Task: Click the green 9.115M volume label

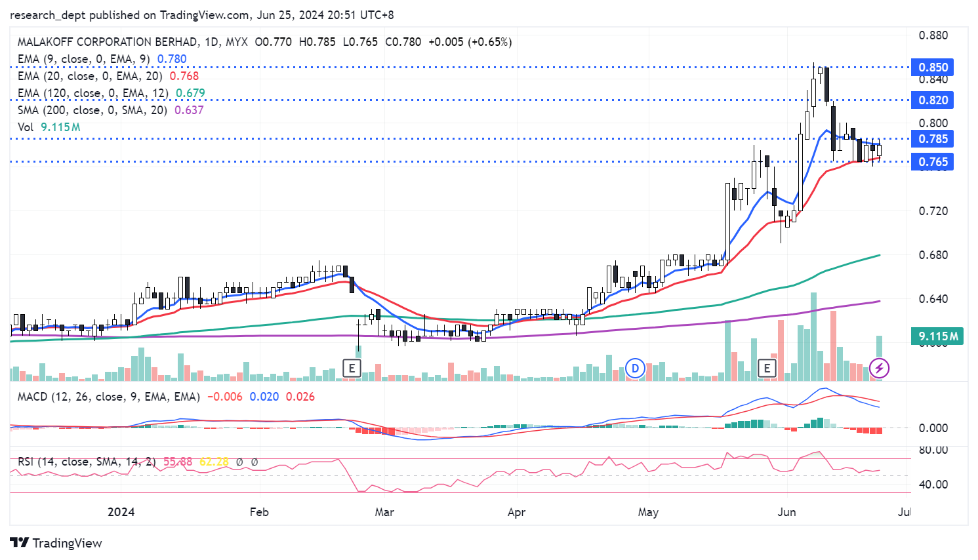Action: coord(937,336)
